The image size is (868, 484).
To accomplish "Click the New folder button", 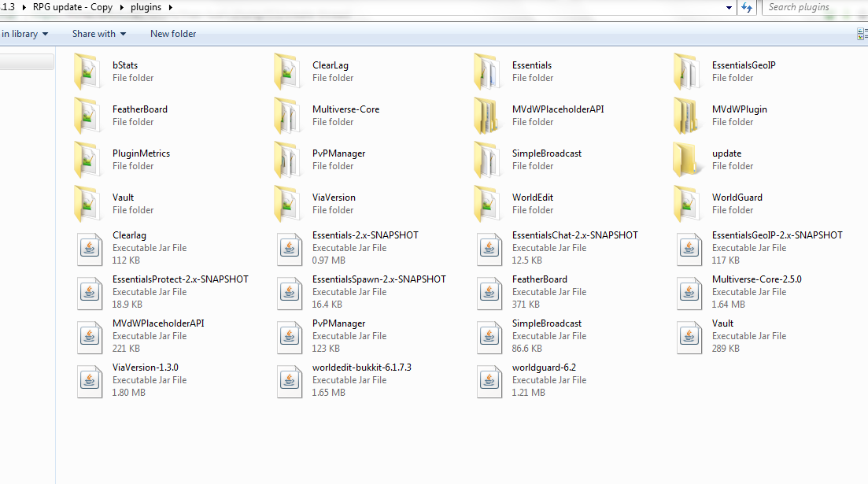I will [x=173, y=34].
